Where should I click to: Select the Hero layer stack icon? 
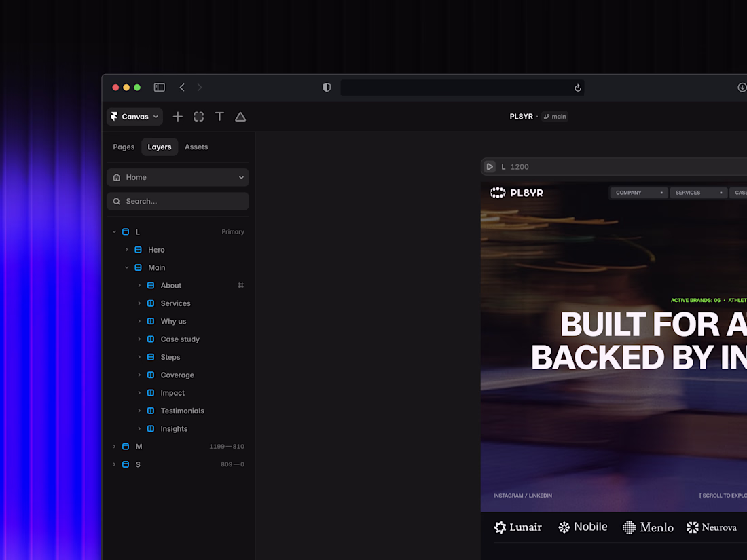tap(138, 250)
